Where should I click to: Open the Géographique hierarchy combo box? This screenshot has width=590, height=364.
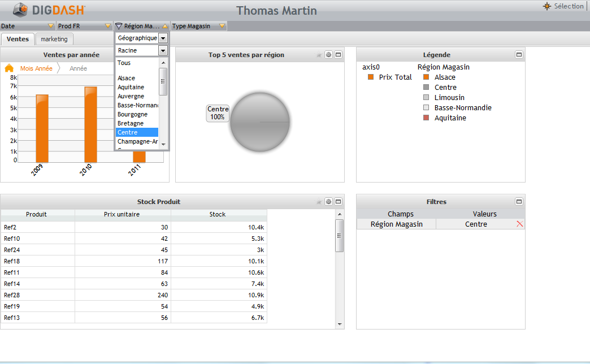(x=163, y=38)
